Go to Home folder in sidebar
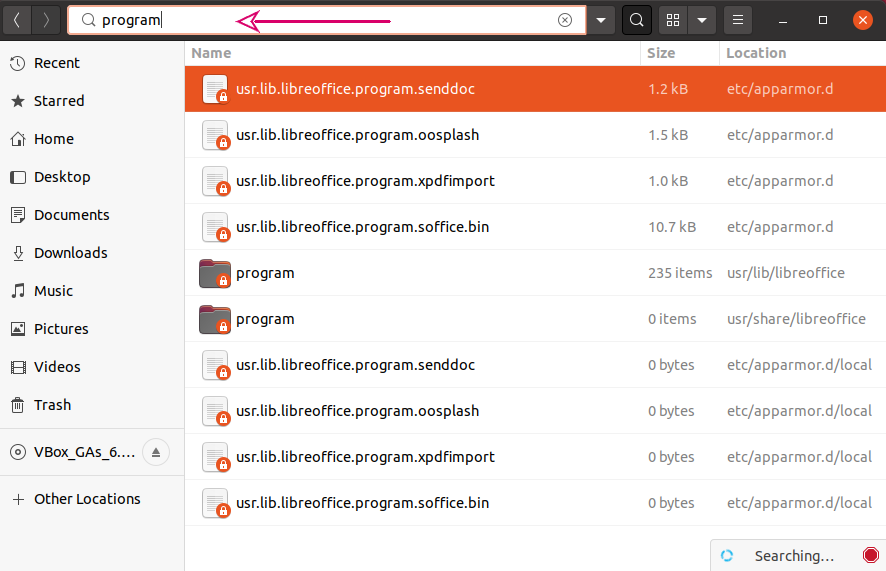The width and height of the screenshot is (886, 571). pyautogui.click(x=92, y=139)
